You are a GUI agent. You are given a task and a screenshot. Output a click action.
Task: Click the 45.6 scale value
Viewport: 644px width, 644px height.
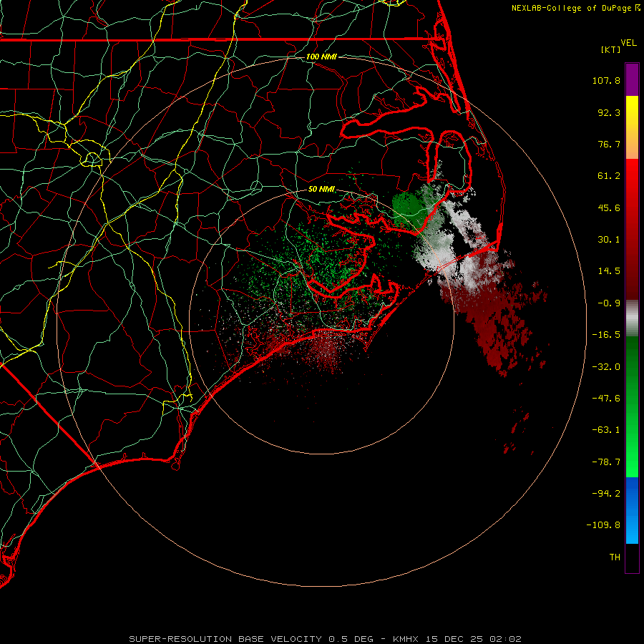[609, 208]
